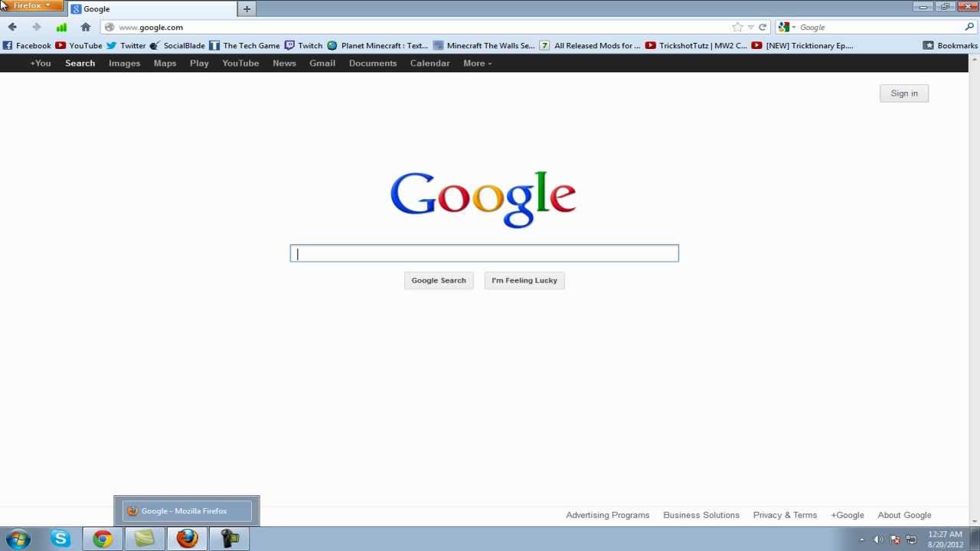Click the Forward arrow navigation button

click(x=36, y=27)
